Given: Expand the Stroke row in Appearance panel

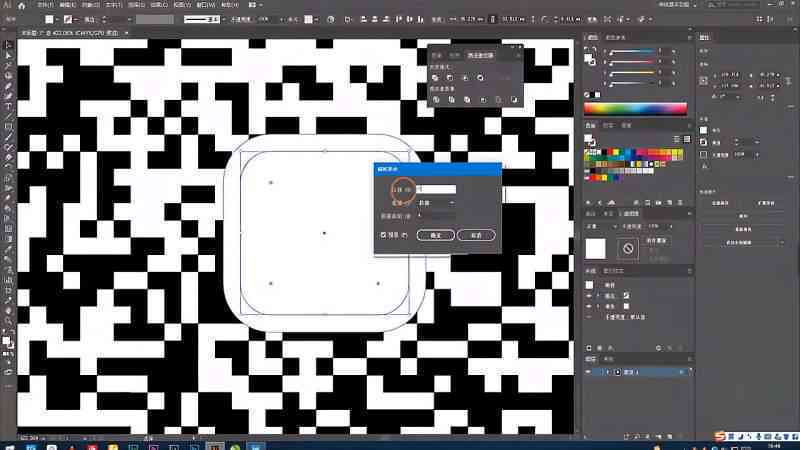Looking at the screenshot, I should point(597,296).
